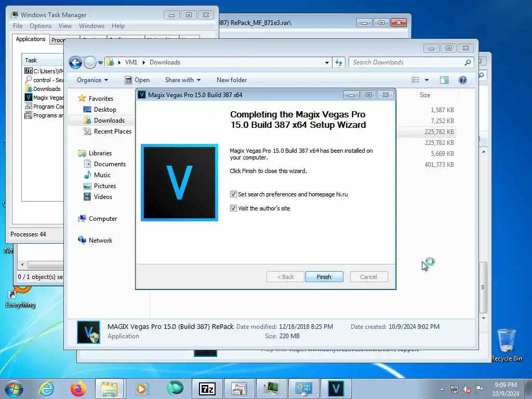This screenshot has height=399, width=532.
Task: Click the Everything desktop shortcut
Action: point(20,297)
